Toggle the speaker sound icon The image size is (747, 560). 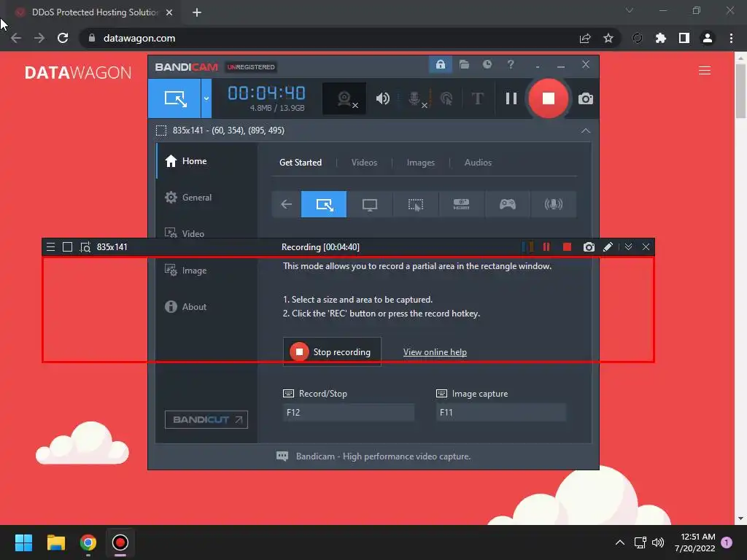(x=382, y=98)
